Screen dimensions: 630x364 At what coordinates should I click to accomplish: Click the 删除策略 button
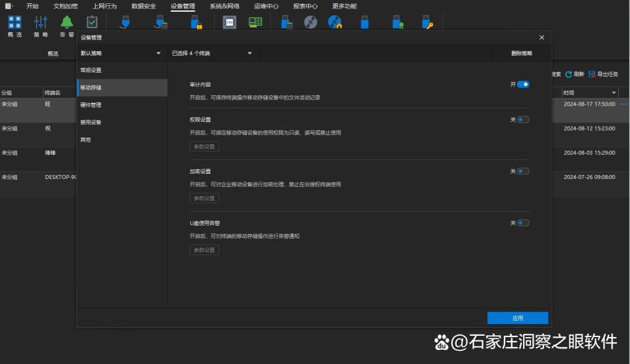coord(522,53)
